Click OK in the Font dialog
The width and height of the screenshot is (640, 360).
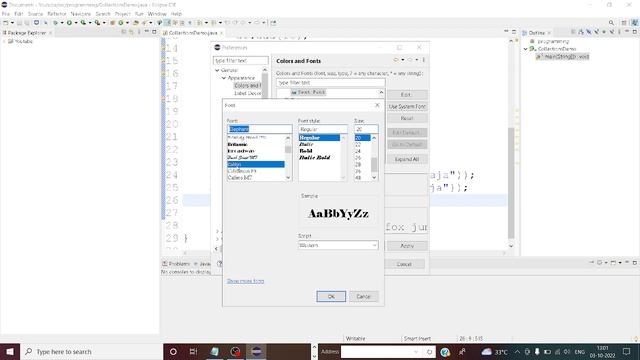(331, 296)
